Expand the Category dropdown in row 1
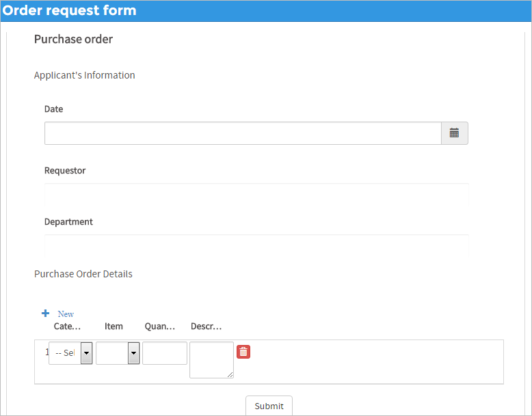Viewport: 532px width, 416px height. coord(87,353)
